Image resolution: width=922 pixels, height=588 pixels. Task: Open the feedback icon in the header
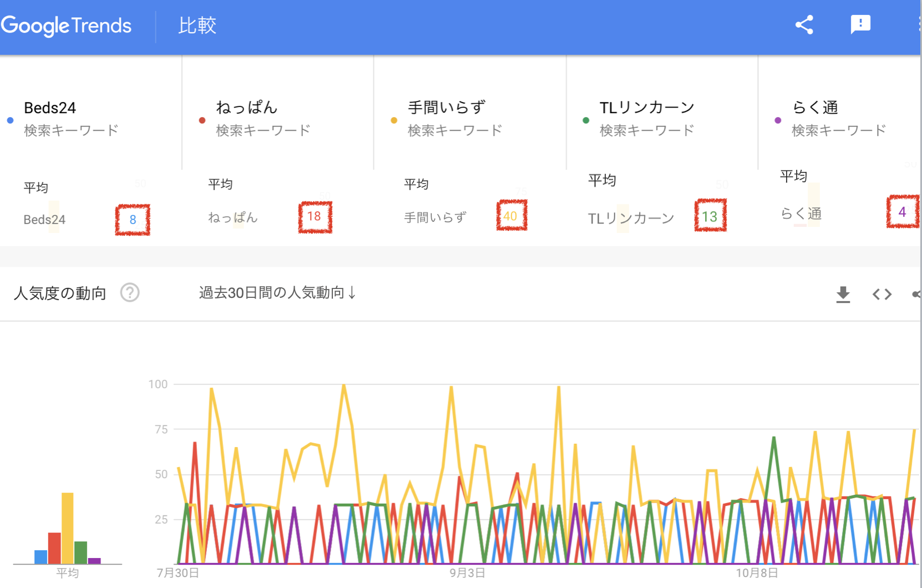coord(860,24)
